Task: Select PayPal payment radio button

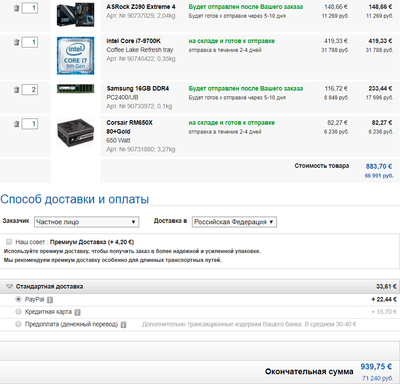Action: (18, 299)
